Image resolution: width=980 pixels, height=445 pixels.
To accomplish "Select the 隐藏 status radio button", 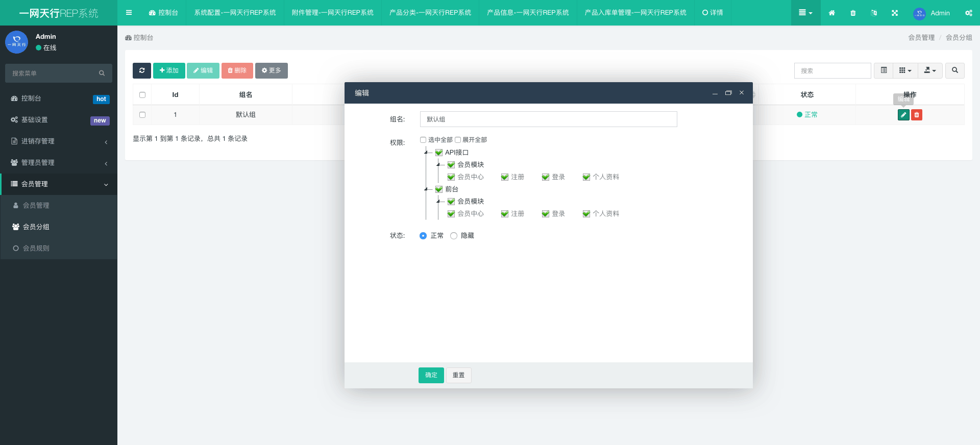I will pyautogui.click(x=454, y=236).
